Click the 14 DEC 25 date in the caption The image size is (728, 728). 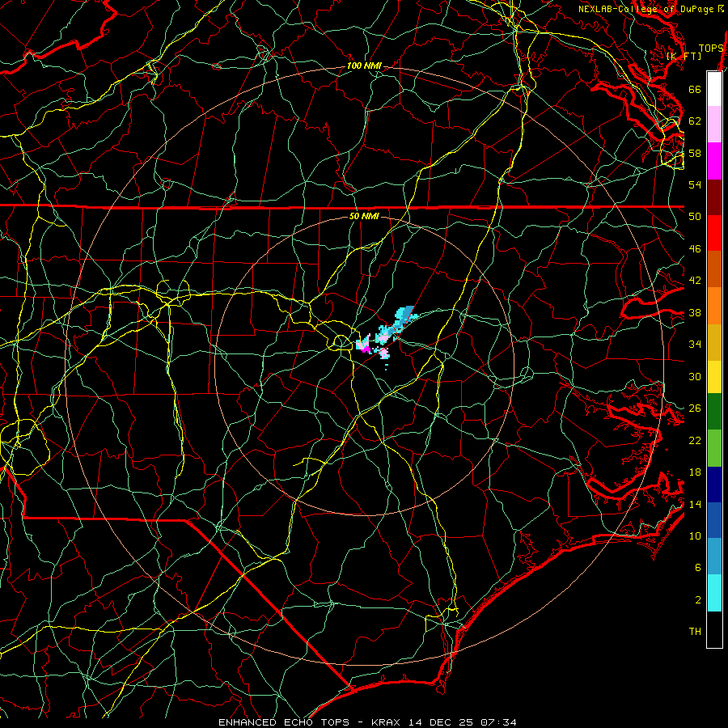442,722
